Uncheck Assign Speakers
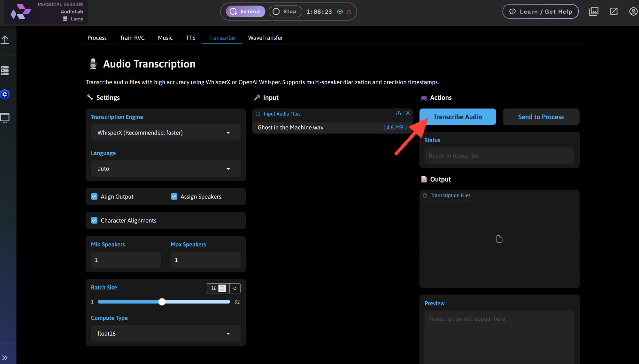The image size is (639, 364). (174, 196)
